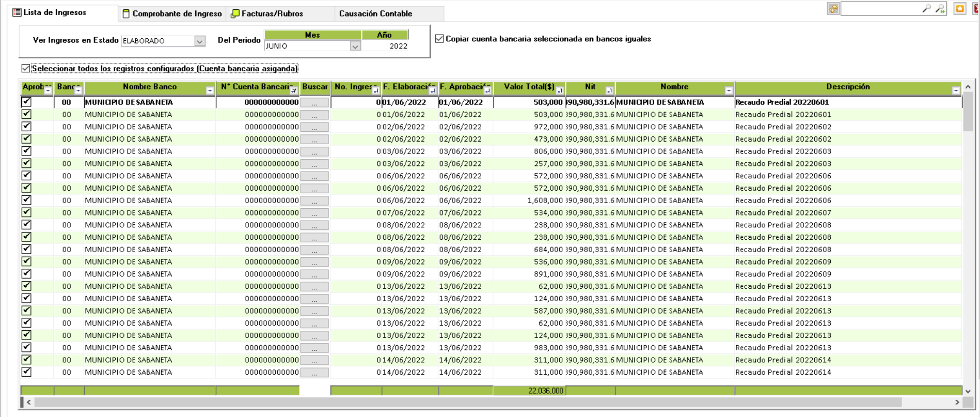Click the horizontal scrollbar track below the table
This screenshot has height=417, width=980.
(927, 402)
